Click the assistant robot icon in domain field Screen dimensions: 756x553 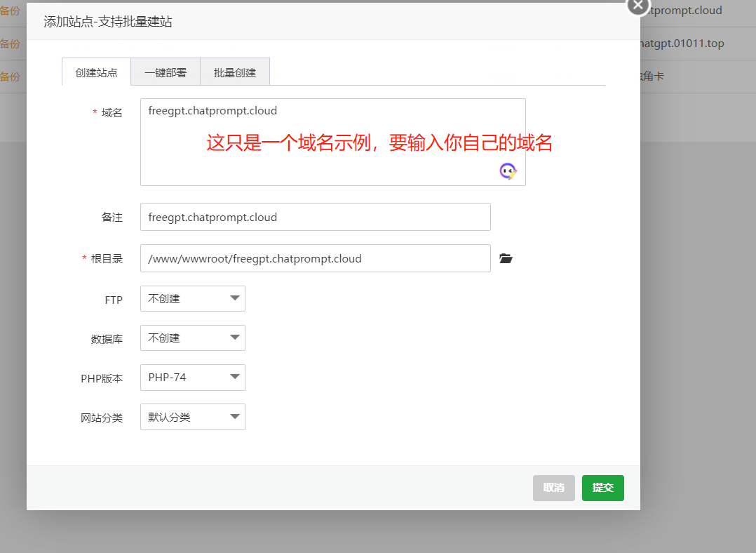click(507, 171)
